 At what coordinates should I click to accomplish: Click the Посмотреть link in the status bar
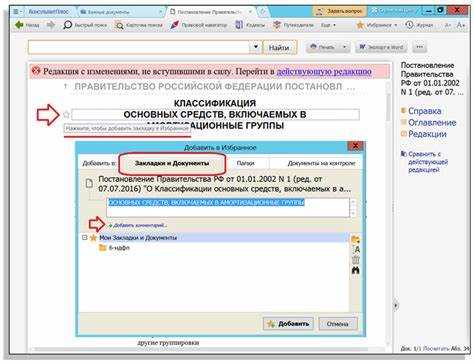436,348
